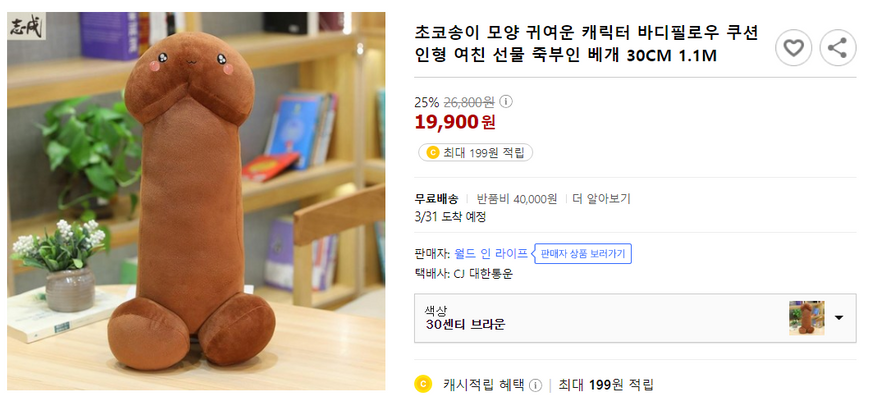This screenshot has height=406, width=870.
Task: Click the 캐시적립 혜택 label
Action: [x=484, y=385]
